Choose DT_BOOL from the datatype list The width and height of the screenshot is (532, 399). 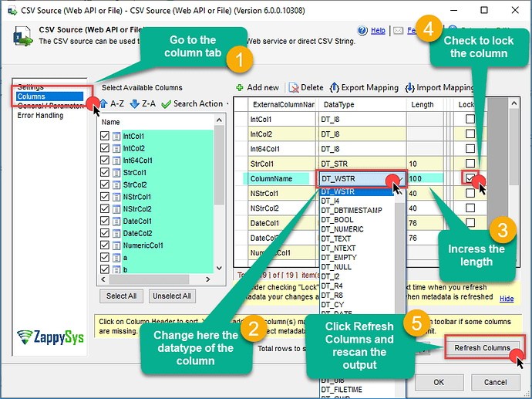[337, 220]
